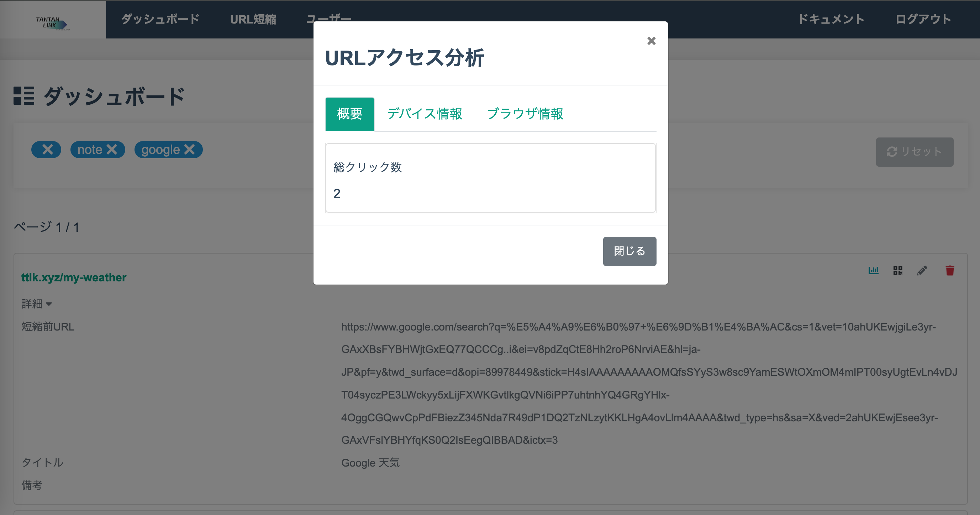Click the 閉じる button
This screenshot has height=515, width=980.
629,251
